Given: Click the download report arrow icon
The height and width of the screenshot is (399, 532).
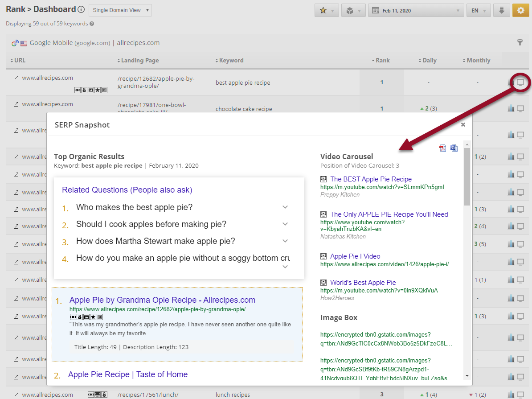Looking at the screenshot, I should tap(501, 10).
